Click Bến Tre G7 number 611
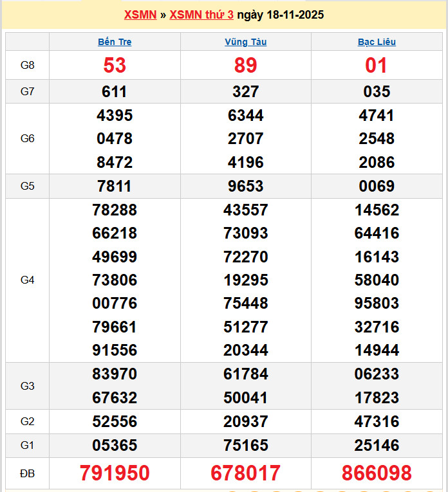This screenshot has width=448, height=492. click(115, 91)
